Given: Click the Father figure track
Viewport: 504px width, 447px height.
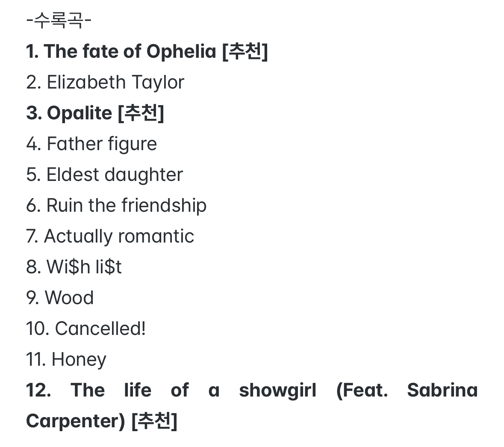Looking at the screenshot, I should tap(91, 144).
